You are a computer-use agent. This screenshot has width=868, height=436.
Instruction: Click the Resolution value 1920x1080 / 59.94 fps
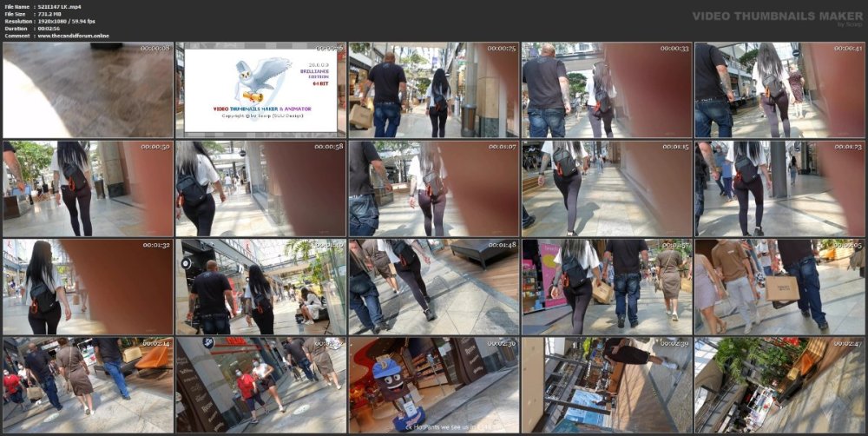pyautogui.click(x=67, y=21)
